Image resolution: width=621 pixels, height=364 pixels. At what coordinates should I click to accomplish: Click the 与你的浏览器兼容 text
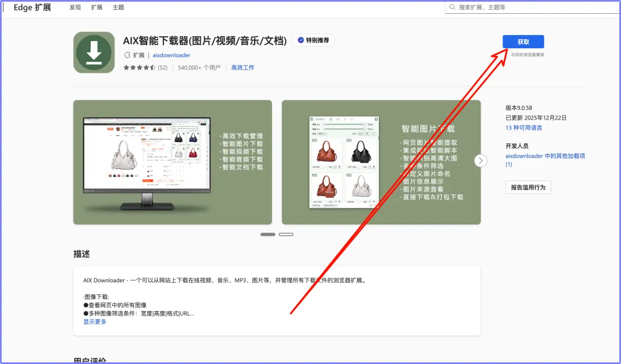[x=527, y=55]
